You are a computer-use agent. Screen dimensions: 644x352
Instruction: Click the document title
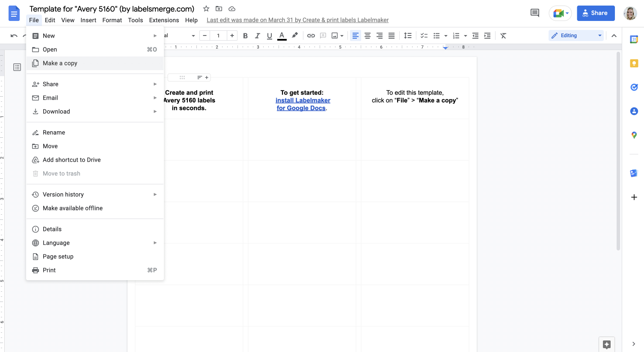click(x=112, y=9)
